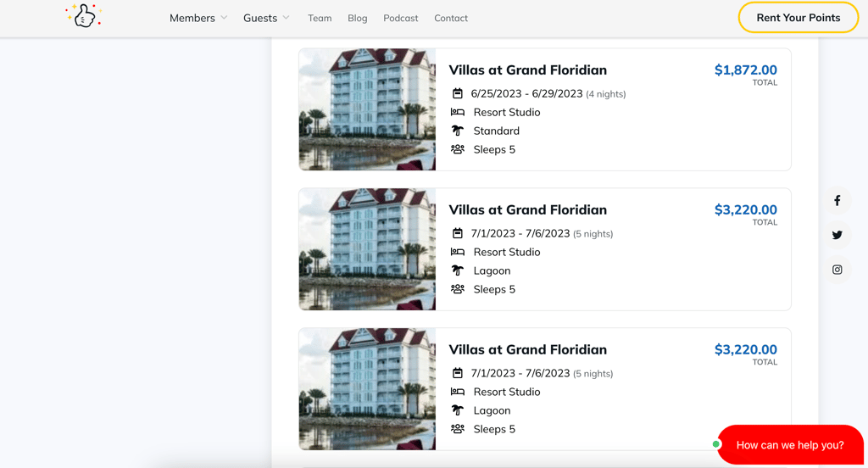Screen dimensions: 868x468
Task: Open the Twitter social icon
Action: pyautogui.click(x=837, y=235)
